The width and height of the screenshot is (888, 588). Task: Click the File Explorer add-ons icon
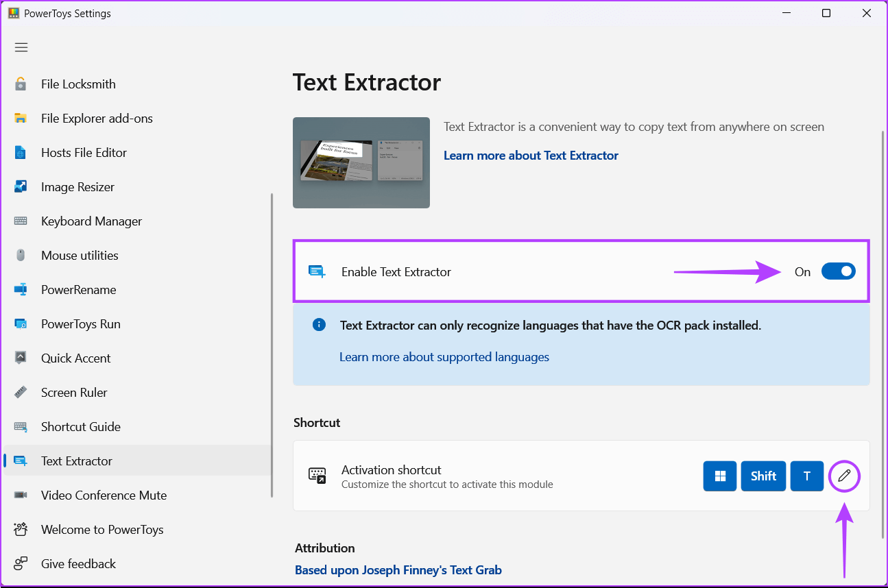coord(21,119)
